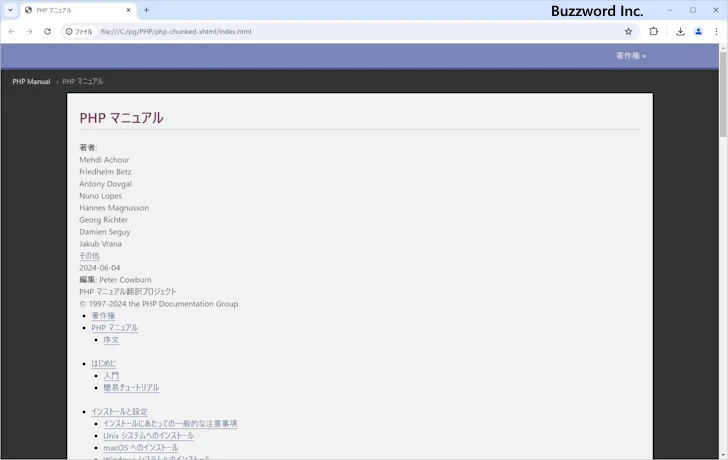This screenshot has height=460, width=728.
Task: Click author name Jakub Vrana
Action: tap(100, 244)
